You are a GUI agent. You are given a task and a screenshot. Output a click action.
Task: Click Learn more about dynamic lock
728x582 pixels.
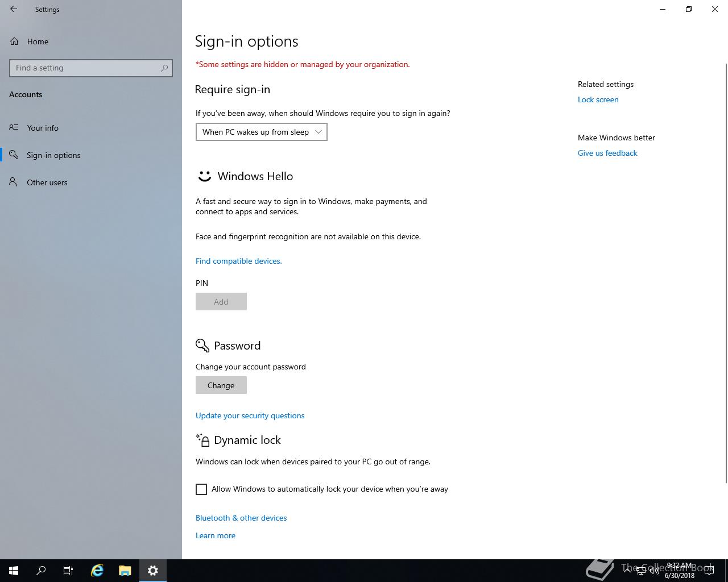click(x=216, y=535)
